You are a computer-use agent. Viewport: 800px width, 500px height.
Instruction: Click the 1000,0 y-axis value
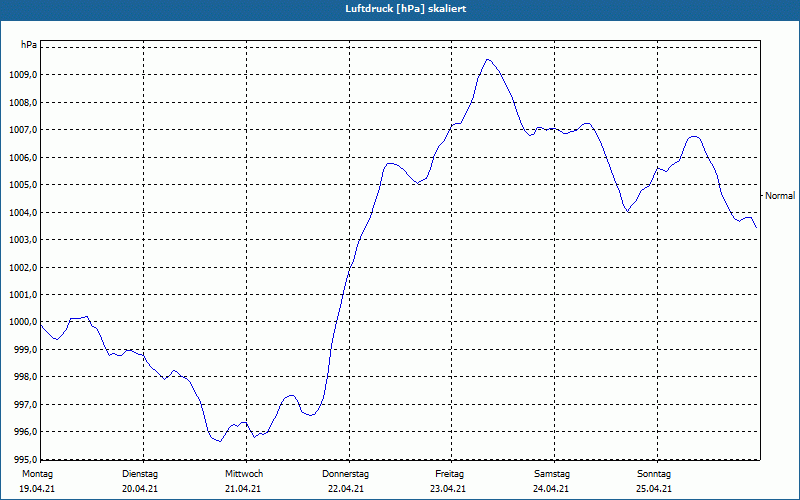pos(23,322)
